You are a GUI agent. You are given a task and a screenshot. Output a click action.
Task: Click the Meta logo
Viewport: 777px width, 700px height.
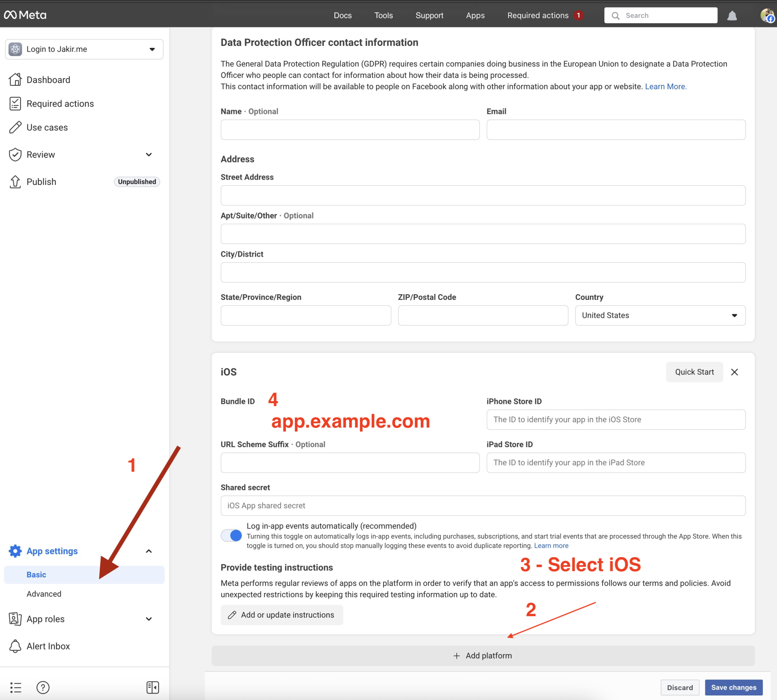pyautogui.click(x=25, y=15)
